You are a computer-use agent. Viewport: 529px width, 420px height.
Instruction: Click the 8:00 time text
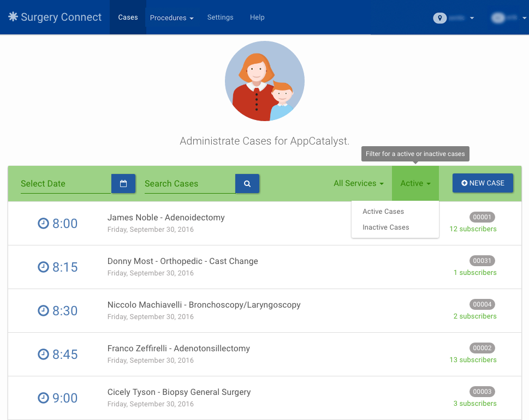point(65,224)
